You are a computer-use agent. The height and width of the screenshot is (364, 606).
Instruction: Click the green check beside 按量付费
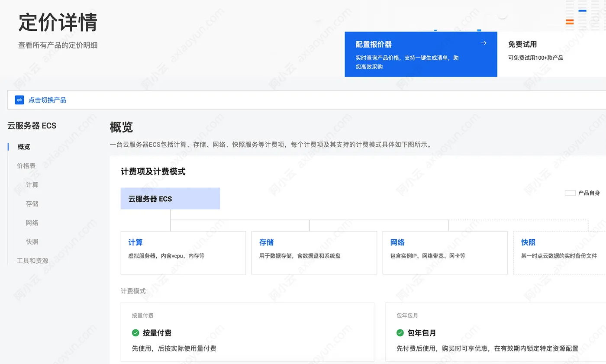[135, 333]
